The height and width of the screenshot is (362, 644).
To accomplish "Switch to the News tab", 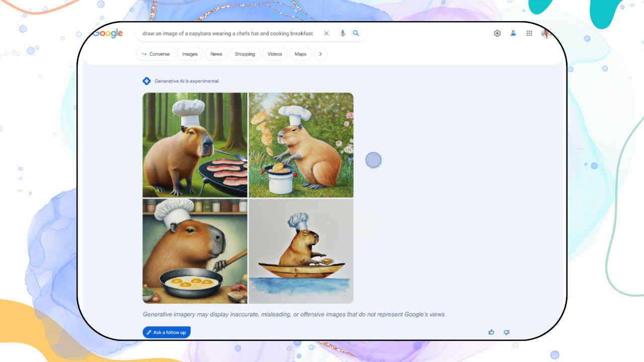I will [x=216, y=54].
